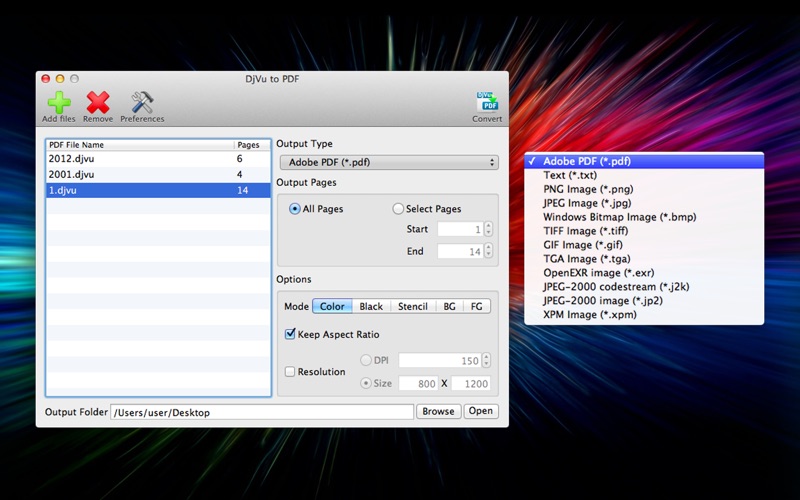Viewport: 800px width, 500px height.
Task: Select the All Pages radio button
Action: [x=294, y=209]
